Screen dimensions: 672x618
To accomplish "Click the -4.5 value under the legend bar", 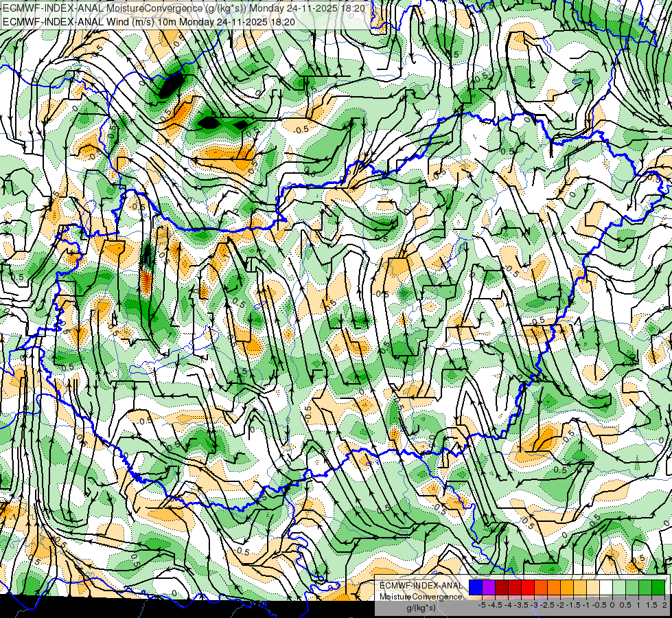I will pyautogui.click(x=496, y=605).
